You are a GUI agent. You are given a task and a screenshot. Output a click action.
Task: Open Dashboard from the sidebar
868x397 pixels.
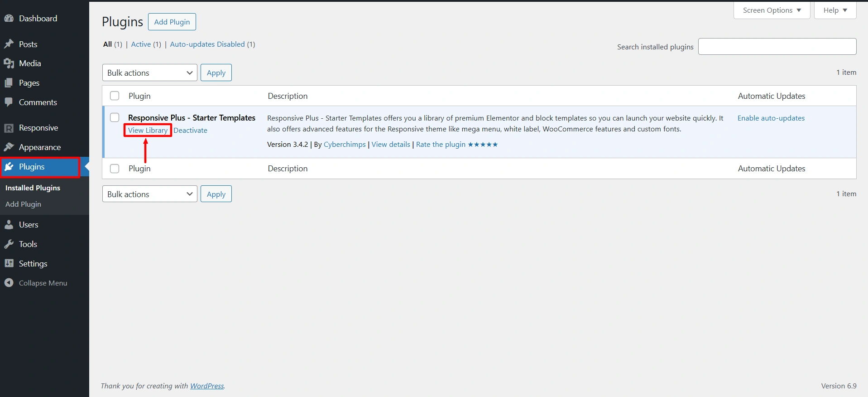point(38,19)
